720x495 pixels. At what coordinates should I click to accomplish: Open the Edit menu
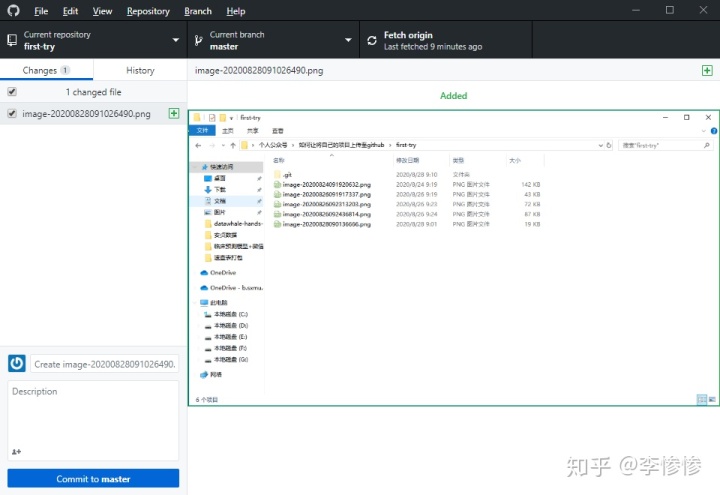point(70,11)
